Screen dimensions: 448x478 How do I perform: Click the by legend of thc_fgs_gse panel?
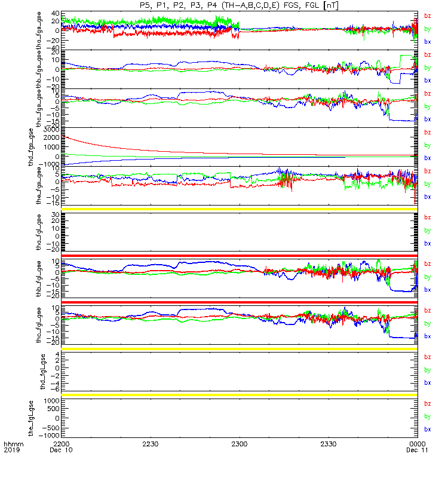(x=428, y=106)
